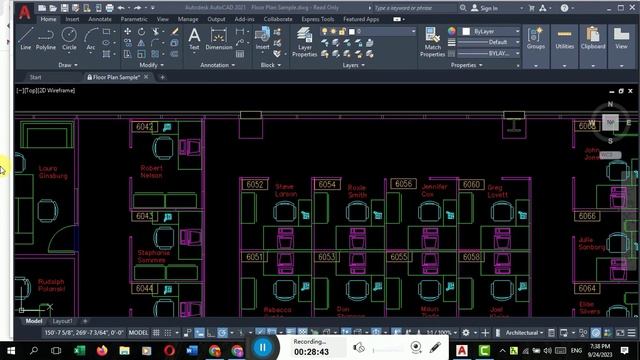Image resolution: width=640 pixels, height=360 pixels.
Task: Click the object color wheel swatch
Action: tap(451, 31)
